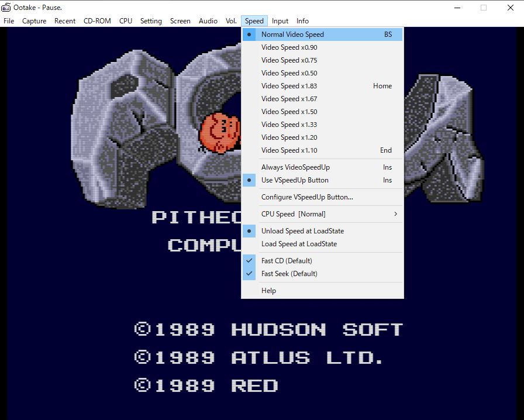Open the Recent dropdown menu
This screenshot has height=420, width=524.
pyautogui.click(x=65, y=21)
